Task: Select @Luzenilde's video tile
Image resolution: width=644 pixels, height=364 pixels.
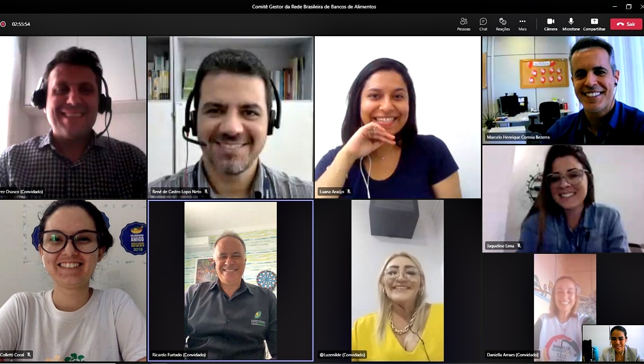Action: (398, 281)
